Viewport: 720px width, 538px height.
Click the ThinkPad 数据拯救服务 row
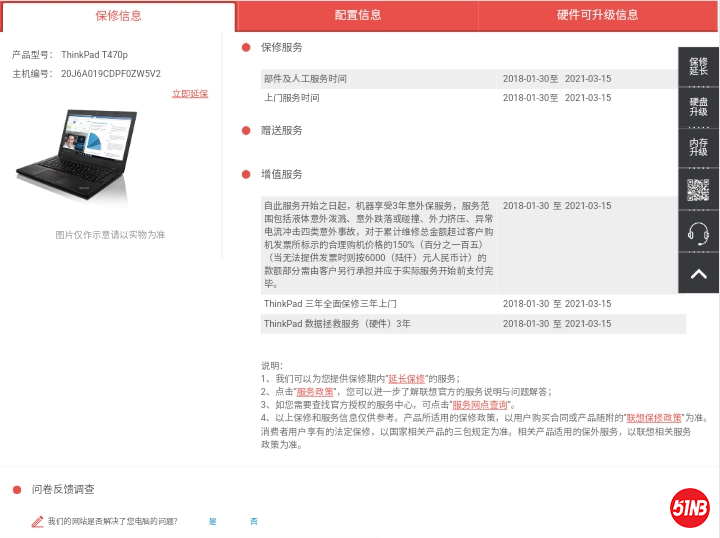(473, 324)
